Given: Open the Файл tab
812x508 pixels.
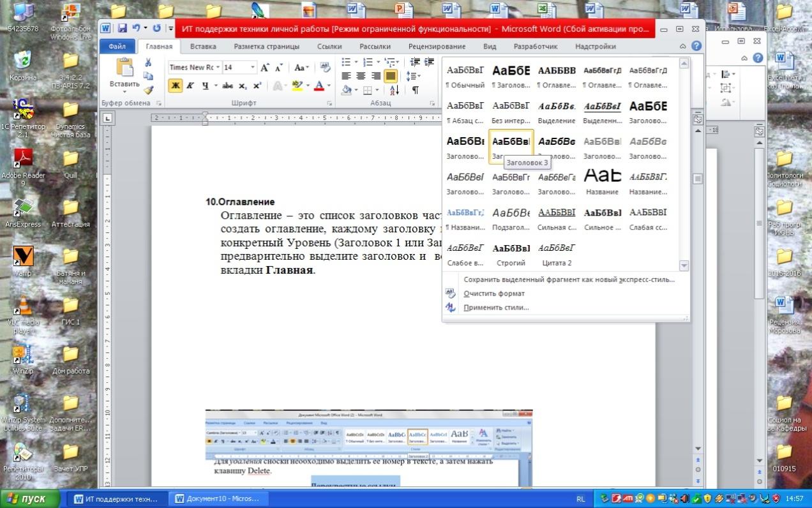Looking at the screenshot, I should click(117, 47).
